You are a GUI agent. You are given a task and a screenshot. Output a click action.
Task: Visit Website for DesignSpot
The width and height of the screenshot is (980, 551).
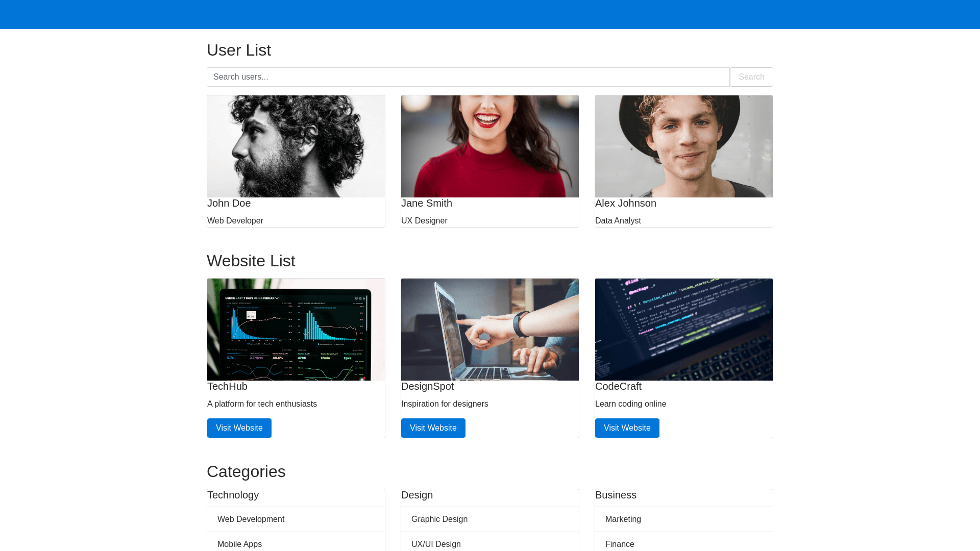[x=433, y=428]
